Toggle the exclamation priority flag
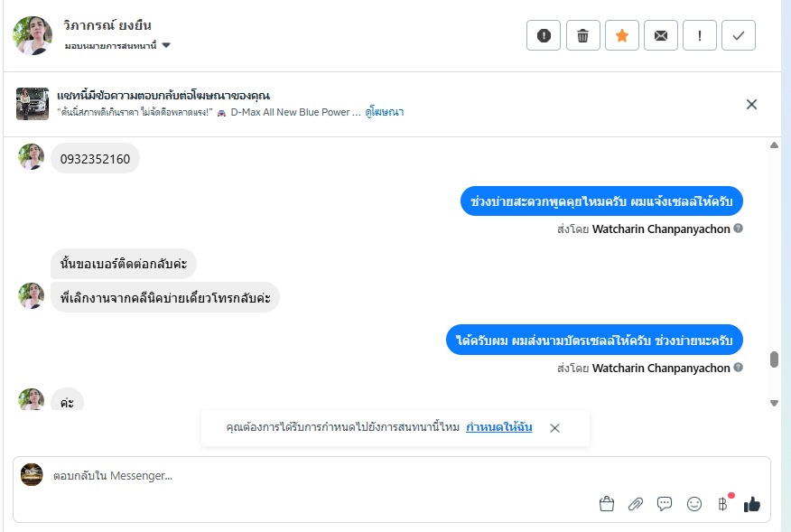This screenshot has width=791, height=532. 700,35
